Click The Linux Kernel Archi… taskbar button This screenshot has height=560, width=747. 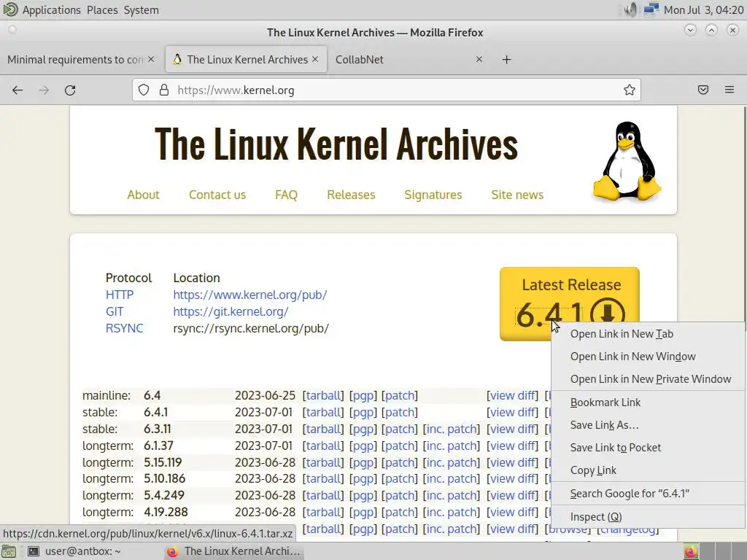point(234,551)
